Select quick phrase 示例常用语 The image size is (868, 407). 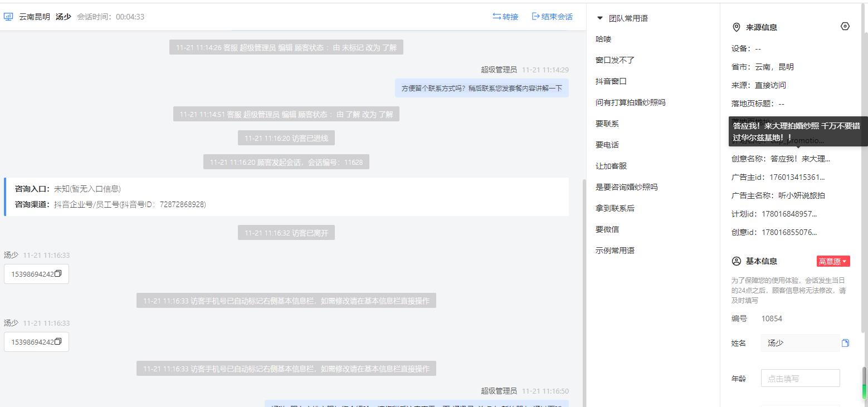tap(615, 251)
